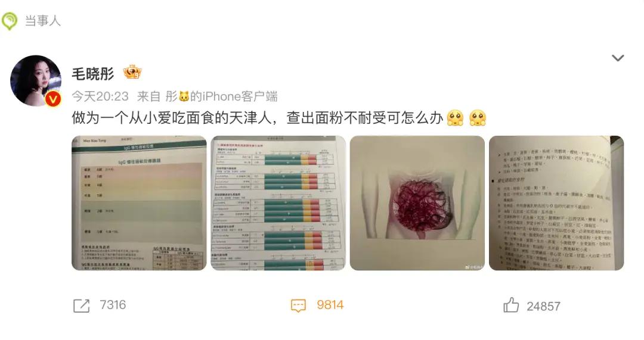Viewport: 644px width, 340px height.
Task: Click the 24857 like count
Action: coord(543,307)
